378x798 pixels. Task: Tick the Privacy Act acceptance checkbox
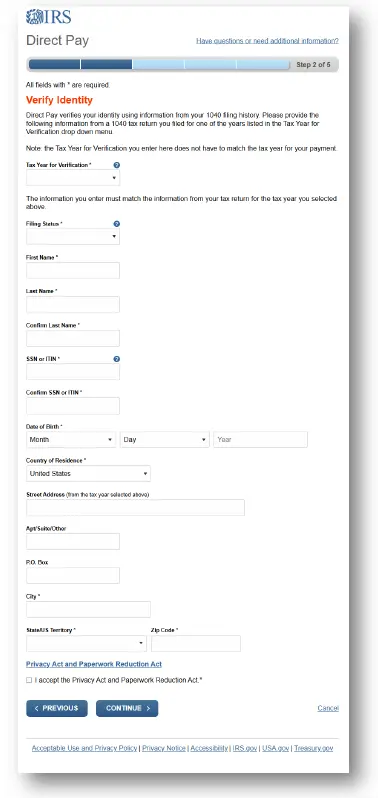pyautogui.click(x=29, y=680)
